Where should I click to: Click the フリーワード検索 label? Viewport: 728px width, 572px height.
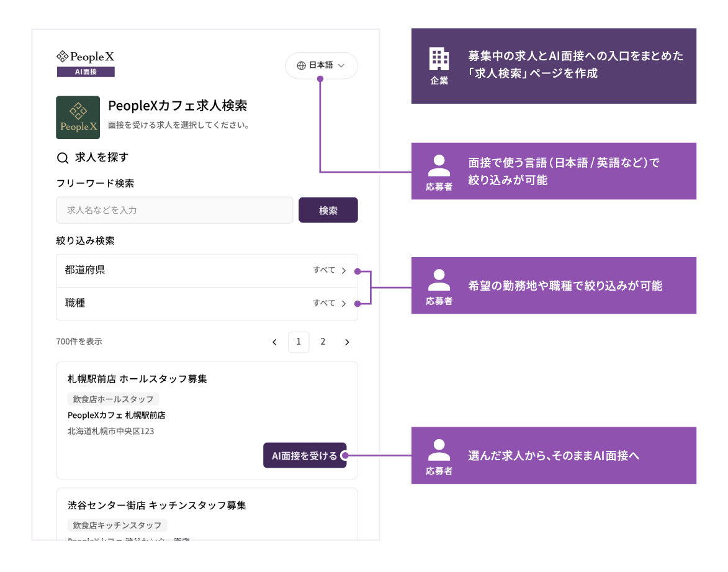click(x=95, y=184)
